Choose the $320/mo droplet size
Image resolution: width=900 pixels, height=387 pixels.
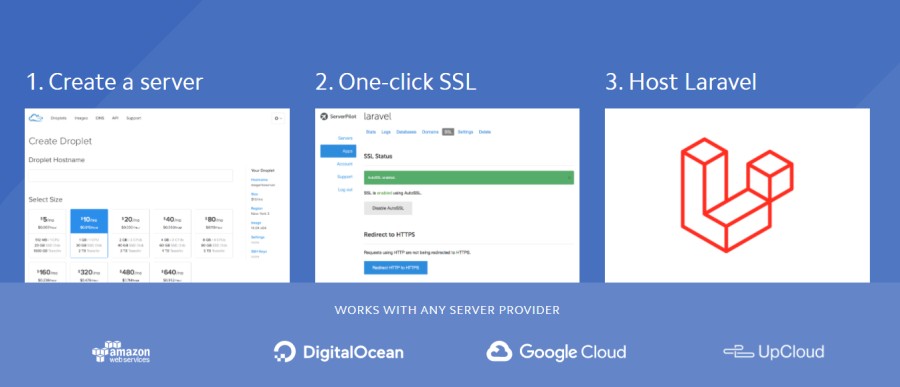89,273
